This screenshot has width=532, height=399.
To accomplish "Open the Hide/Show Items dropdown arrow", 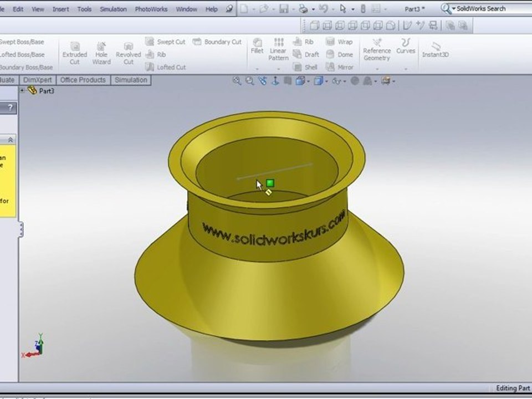I will [345, 81].
